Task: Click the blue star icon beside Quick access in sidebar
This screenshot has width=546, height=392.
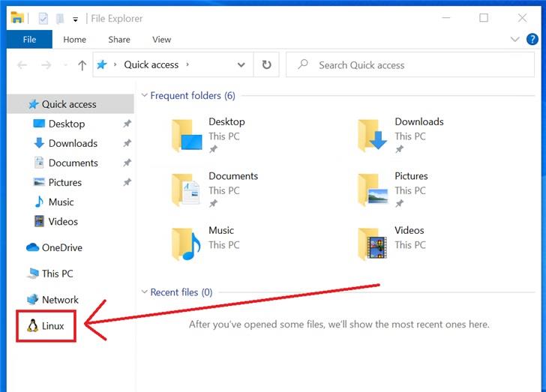Action: (x=34, y=104)
